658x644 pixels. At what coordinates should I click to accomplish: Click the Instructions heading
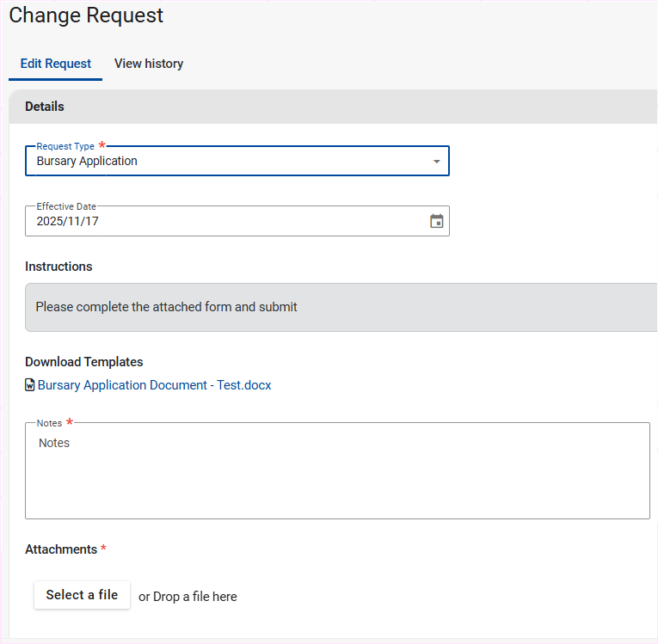click(58, 267)
